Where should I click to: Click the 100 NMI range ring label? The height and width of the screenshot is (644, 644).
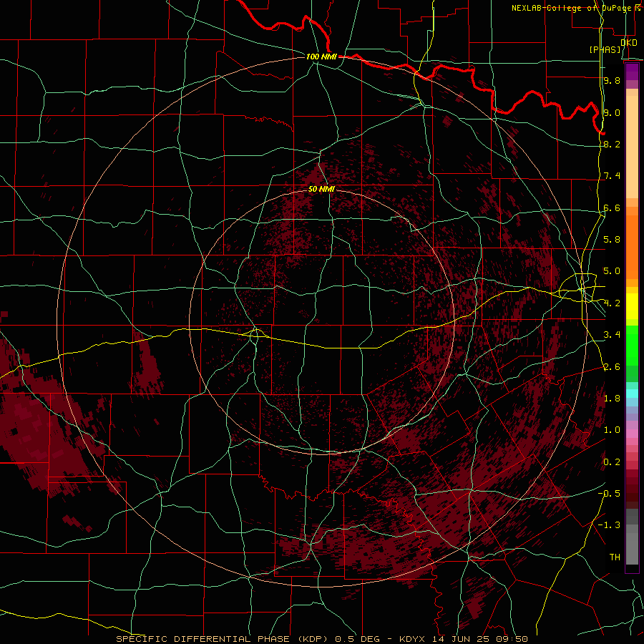tap(321, 57)
